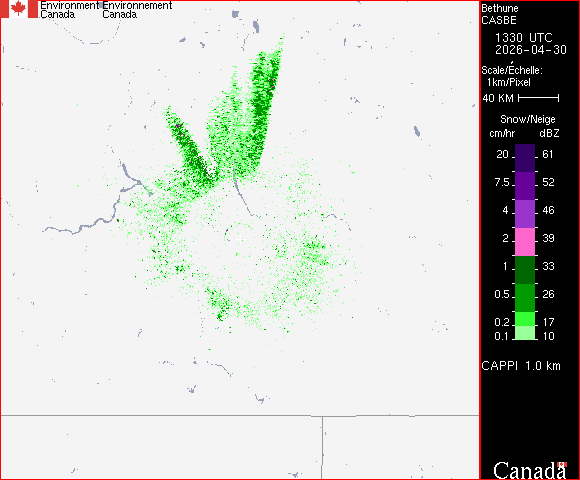Select the violet 46 dBZ swatch
This screenshot has height=480, width=580.
tap(525, 214)
